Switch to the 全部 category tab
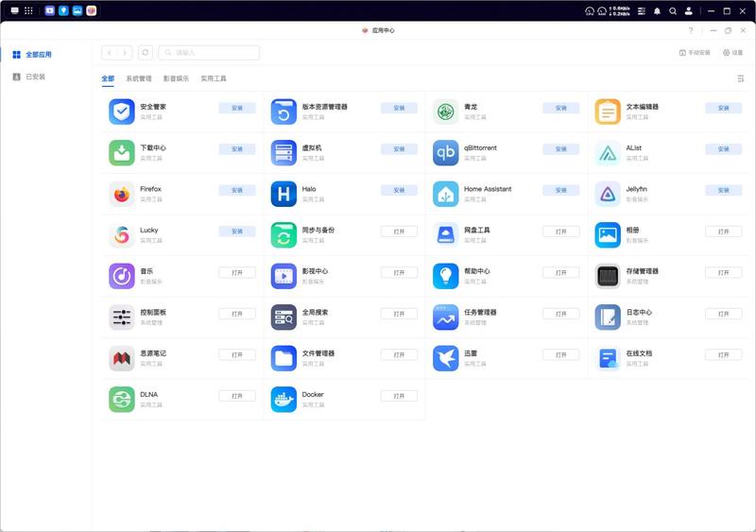This screenshot has width=756, height=532. (x=108, y=78)
